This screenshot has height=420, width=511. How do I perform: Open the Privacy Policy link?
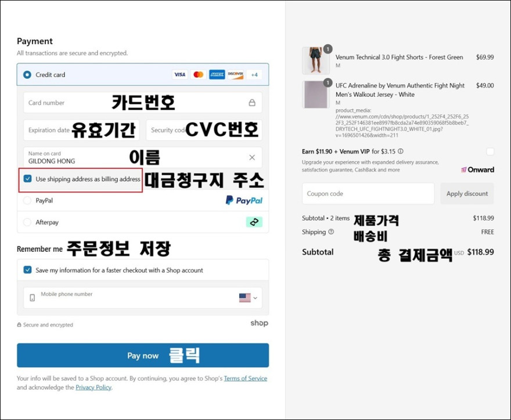point(93,388)
